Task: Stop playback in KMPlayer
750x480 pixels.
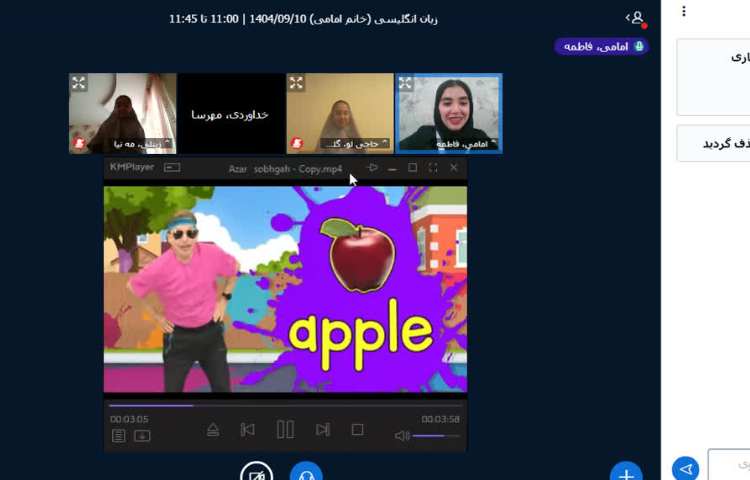Action: tap(357, 430)
